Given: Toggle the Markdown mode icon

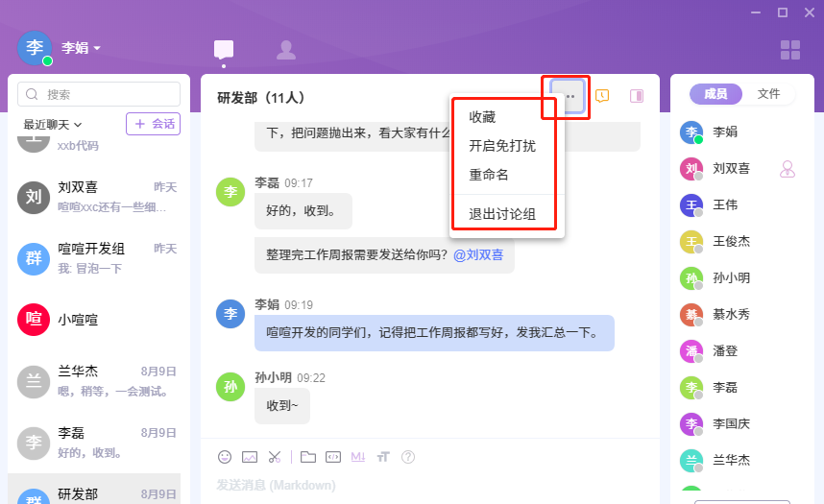Looking at the screenshot, I should tap(358, 457).
